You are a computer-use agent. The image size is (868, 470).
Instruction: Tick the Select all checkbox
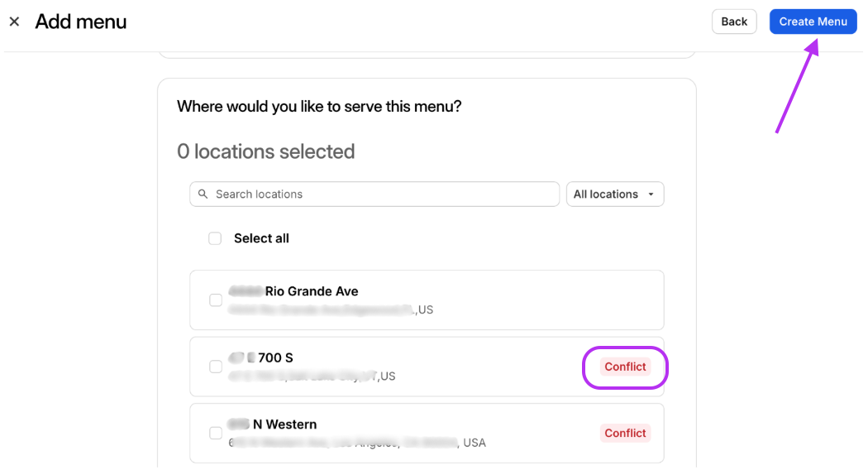(x=215, y=238)
